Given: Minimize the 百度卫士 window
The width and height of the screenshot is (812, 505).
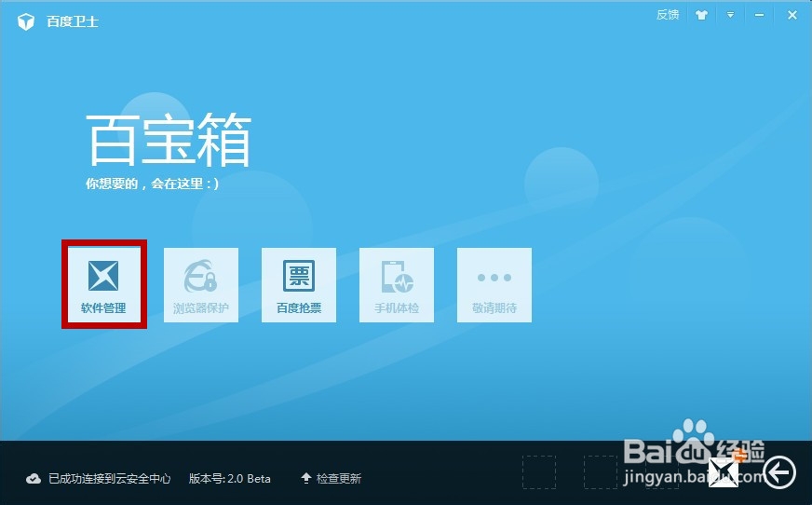Looking at the screenshot, I should pos(759,15).
